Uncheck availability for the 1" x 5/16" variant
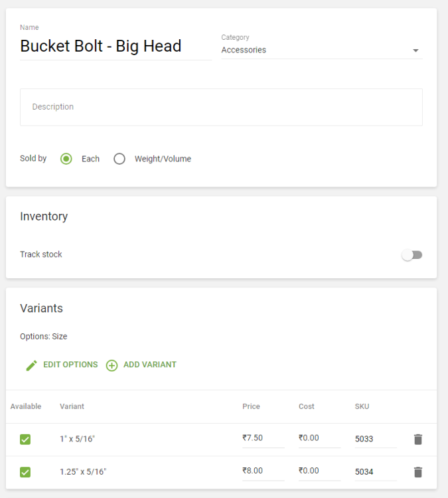Viewport: 448px width, 498px height. [25, 439]
